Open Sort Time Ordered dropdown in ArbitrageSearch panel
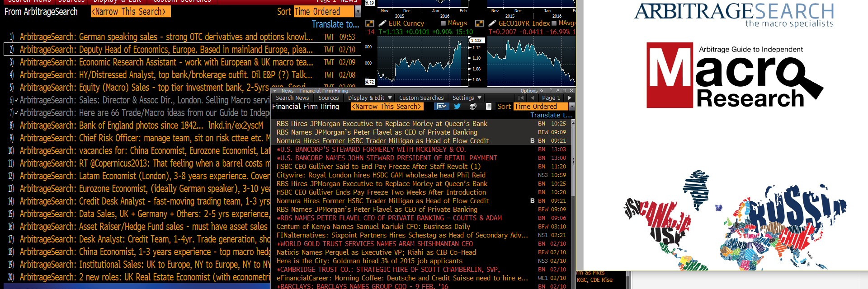 (x=324, y=12)
